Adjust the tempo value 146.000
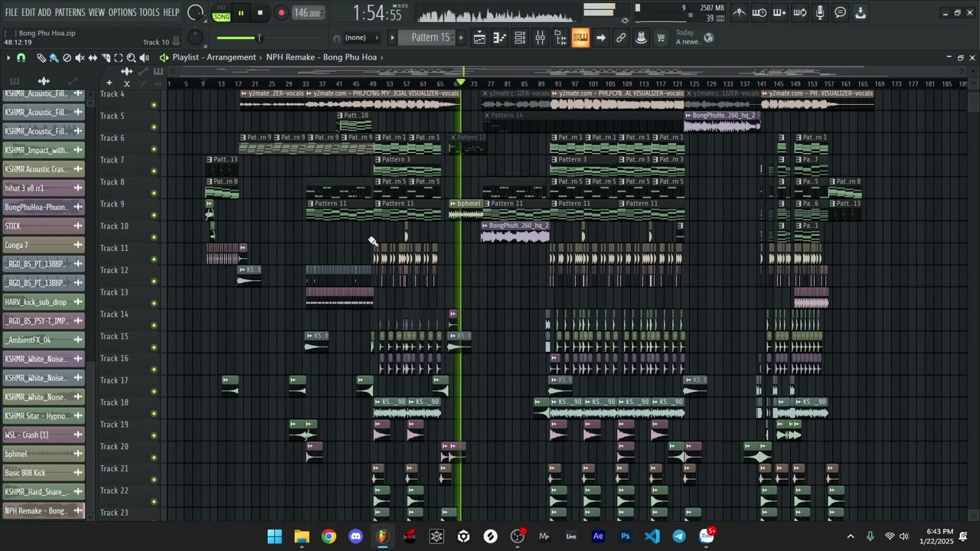980x551 pixels. point(308,13)
